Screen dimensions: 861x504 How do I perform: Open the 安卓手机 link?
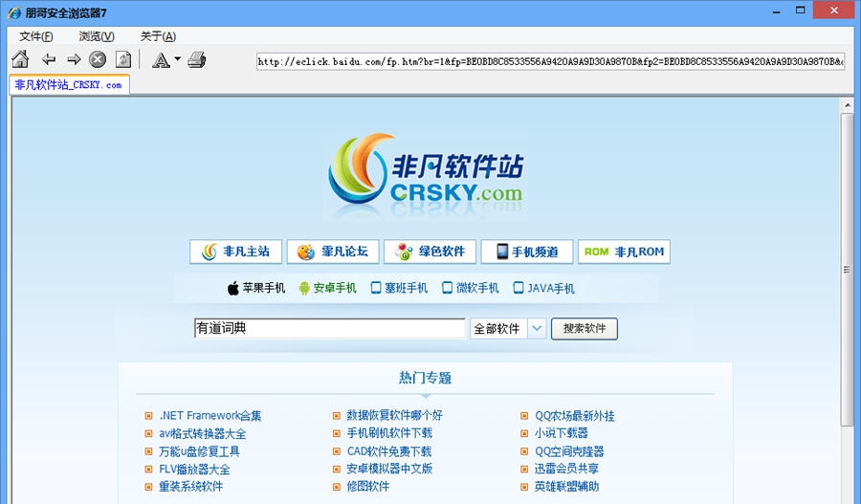tap(335, 288)
